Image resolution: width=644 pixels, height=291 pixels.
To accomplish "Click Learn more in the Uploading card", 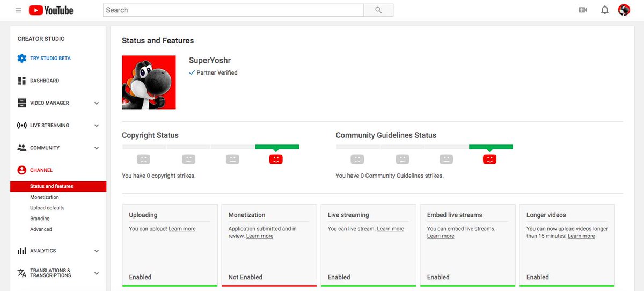I will 182,229.
